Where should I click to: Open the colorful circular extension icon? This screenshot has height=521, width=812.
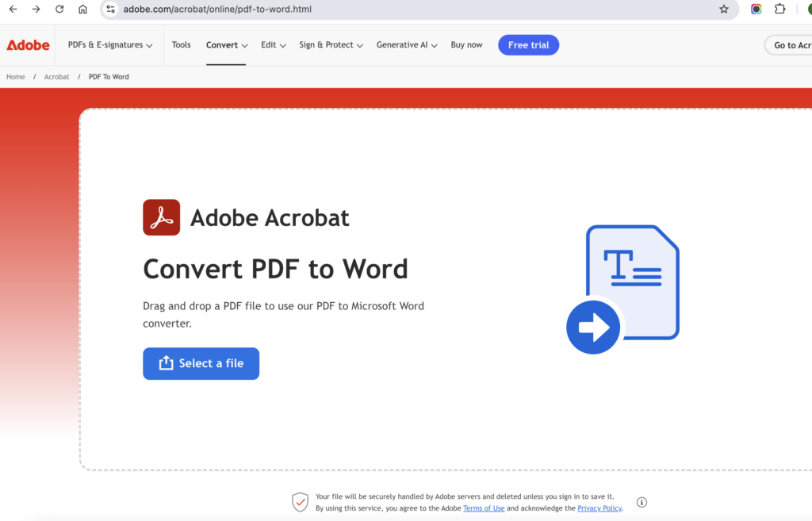[756, 9]
